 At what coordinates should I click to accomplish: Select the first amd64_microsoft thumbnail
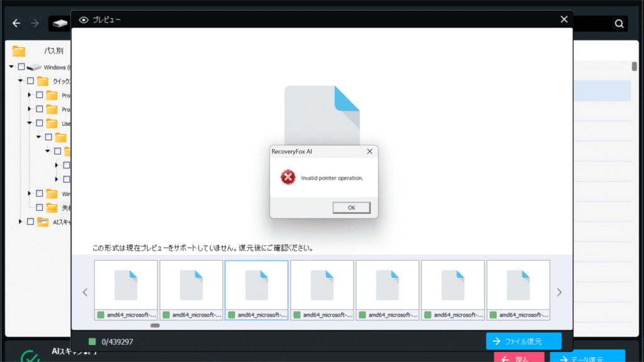126,290
